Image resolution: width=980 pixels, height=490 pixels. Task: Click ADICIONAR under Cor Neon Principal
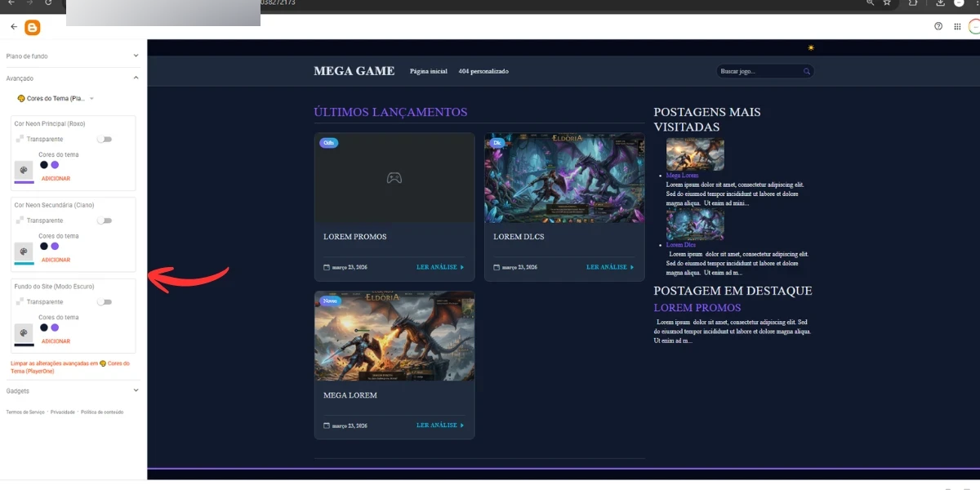(56, 178)
